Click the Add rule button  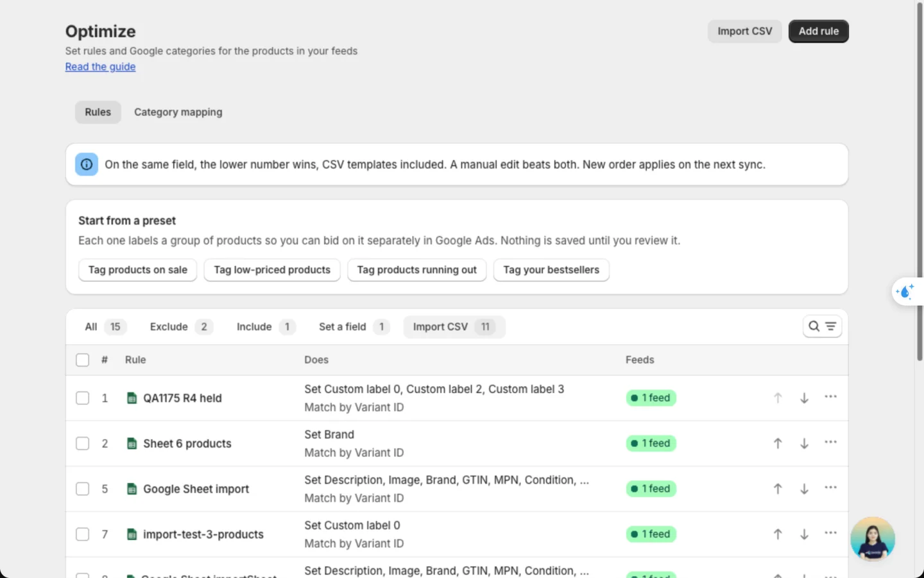[819, 31]
